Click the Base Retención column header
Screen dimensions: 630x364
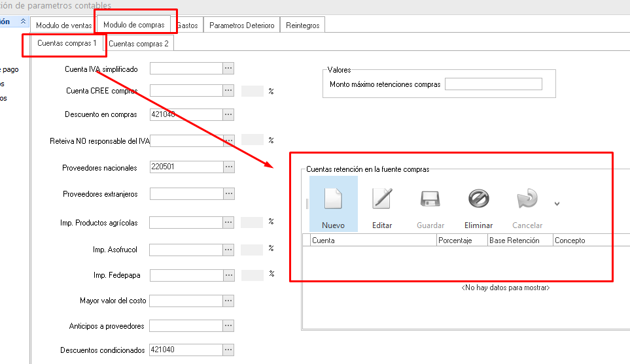click(x=519, y=240)
